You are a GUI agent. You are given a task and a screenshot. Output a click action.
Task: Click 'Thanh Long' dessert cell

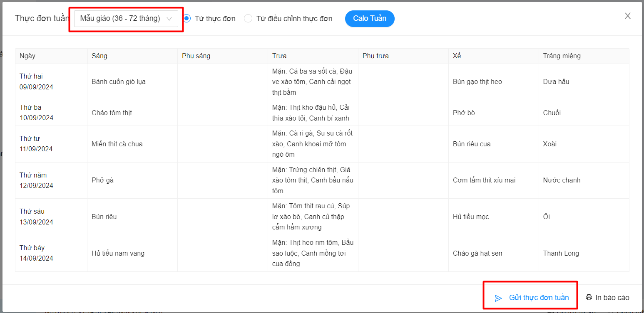point(561,253)
